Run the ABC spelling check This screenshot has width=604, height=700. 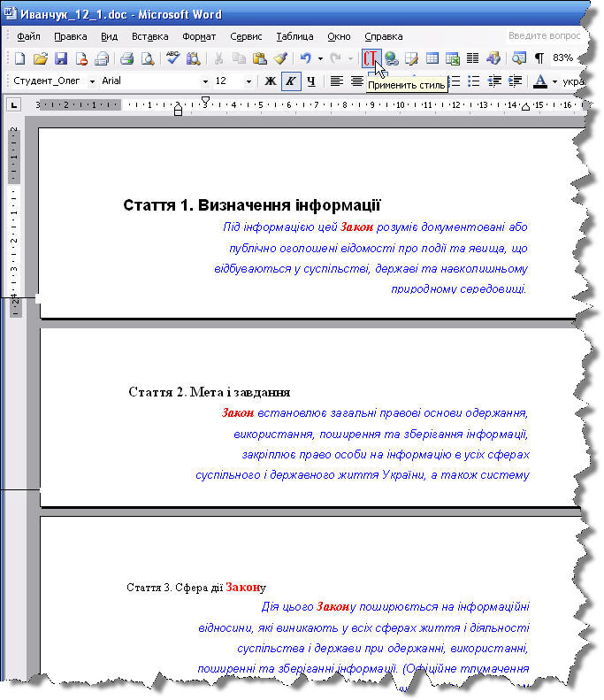pyautogui.click(x=172, y=58)
